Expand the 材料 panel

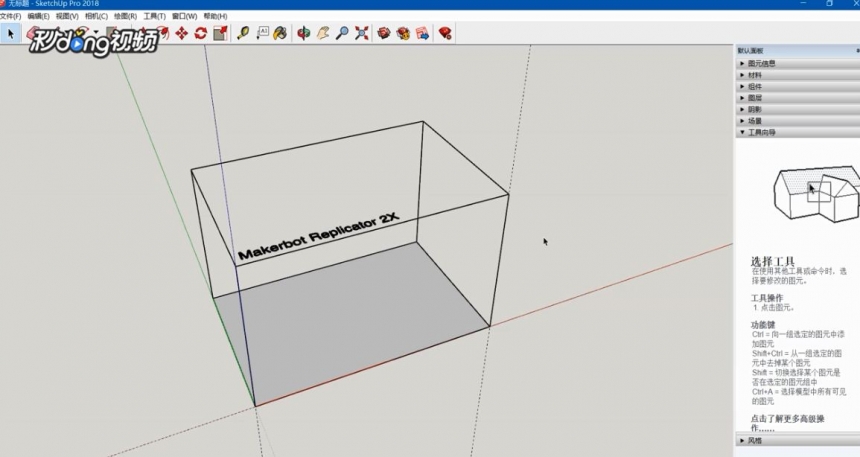(x=797, y=75)
